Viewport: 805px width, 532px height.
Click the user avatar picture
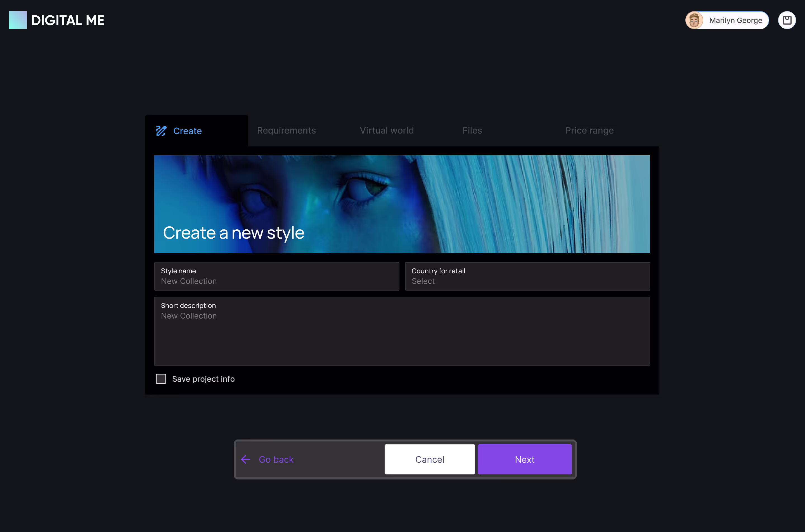(694, 20)
